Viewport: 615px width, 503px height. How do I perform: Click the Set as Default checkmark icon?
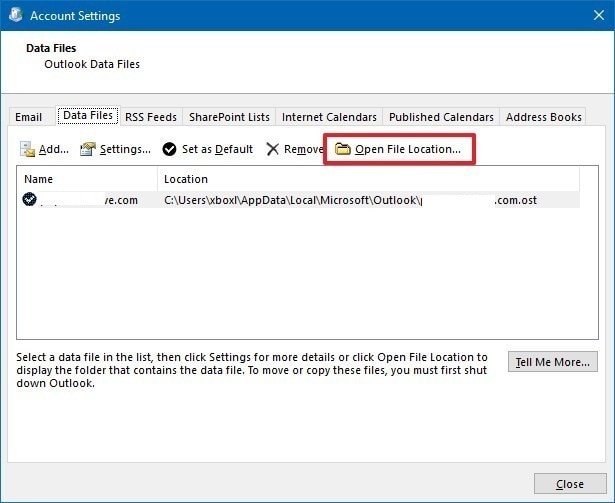[169, 150]
